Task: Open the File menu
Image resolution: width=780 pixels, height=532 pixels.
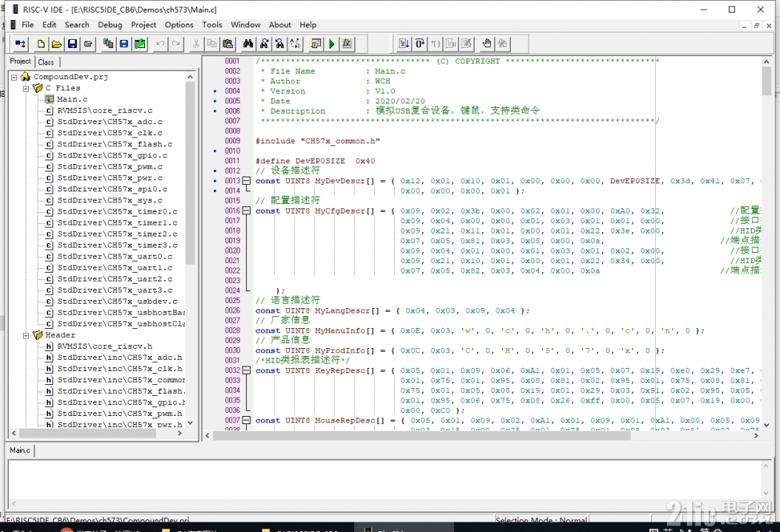Action: coord(28,25)
